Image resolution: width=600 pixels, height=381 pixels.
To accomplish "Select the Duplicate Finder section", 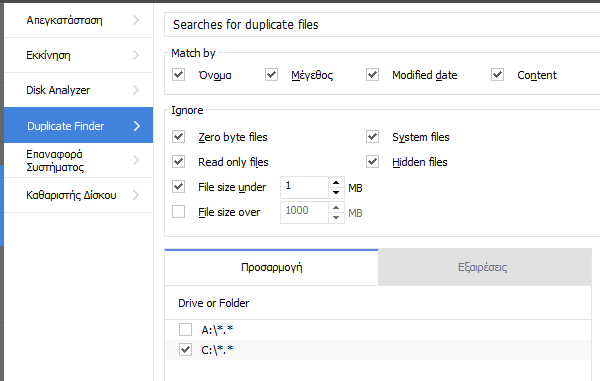I will 78,125.
